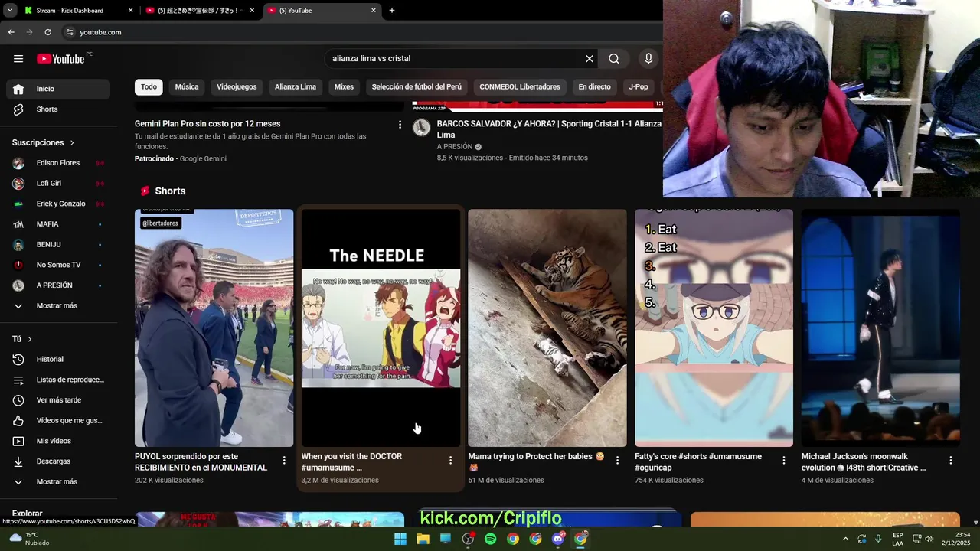
Task: Play Michael Jackson moonwalk short thumbnail
Action: [x=880, y=328]
